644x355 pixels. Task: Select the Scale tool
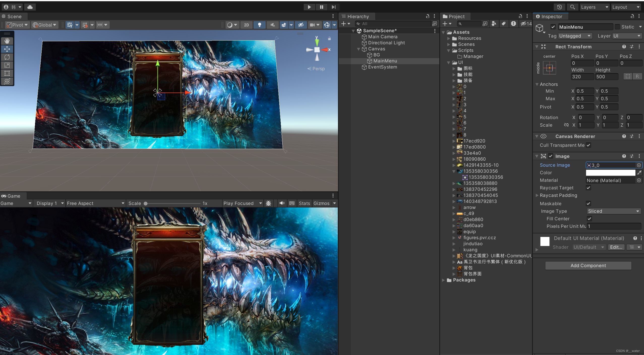(x=7, y=65)
